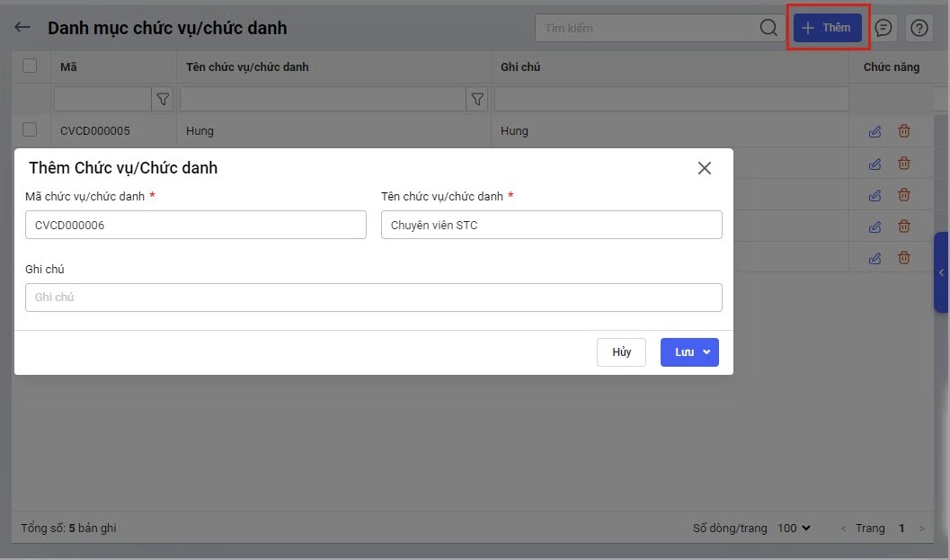The width and height of the screenshot is (950, 560).
Task: Expand the collapsed side panel handle
Action: (941, 272)
